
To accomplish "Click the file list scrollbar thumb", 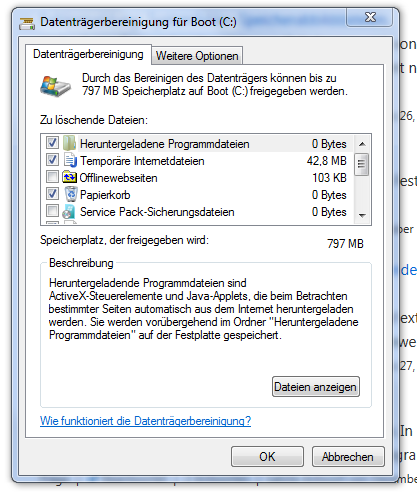I will pyautogui.click(x=362, y=164).
